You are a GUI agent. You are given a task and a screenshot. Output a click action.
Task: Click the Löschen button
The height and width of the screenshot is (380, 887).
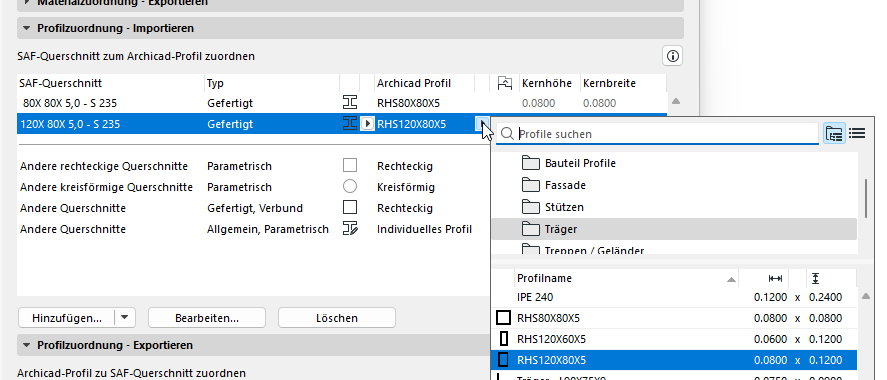337,318
